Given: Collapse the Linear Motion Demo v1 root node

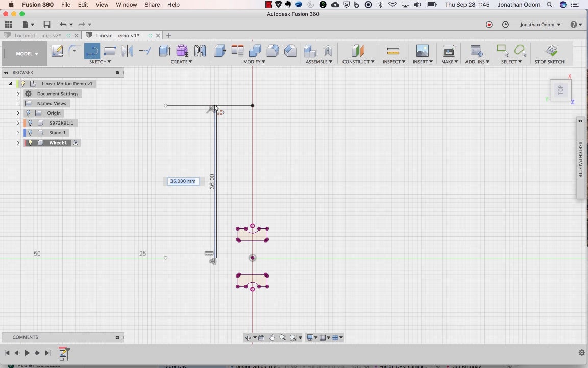Looking at the screenshot, I should pos(11,84).
